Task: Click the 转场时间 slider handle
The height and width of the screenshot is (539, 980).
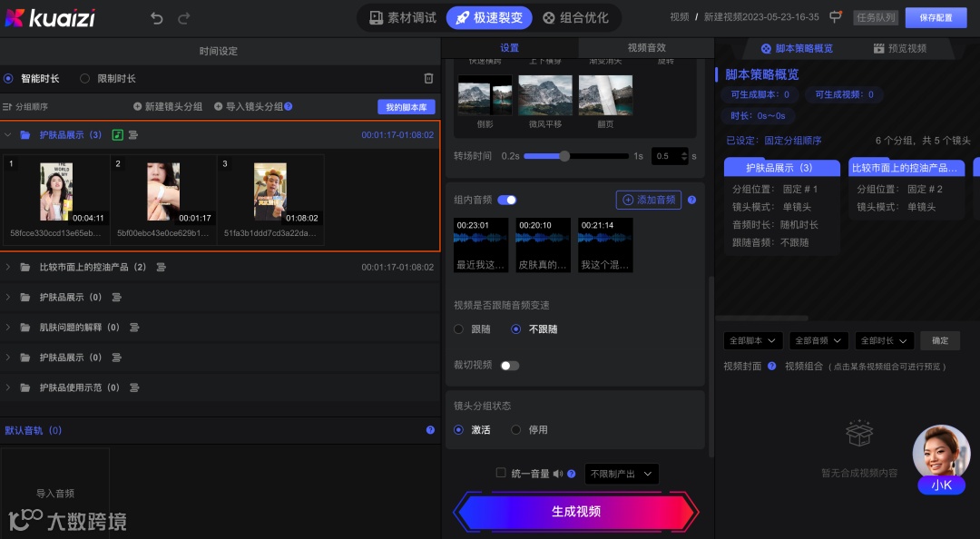Action: pos(564,154)
